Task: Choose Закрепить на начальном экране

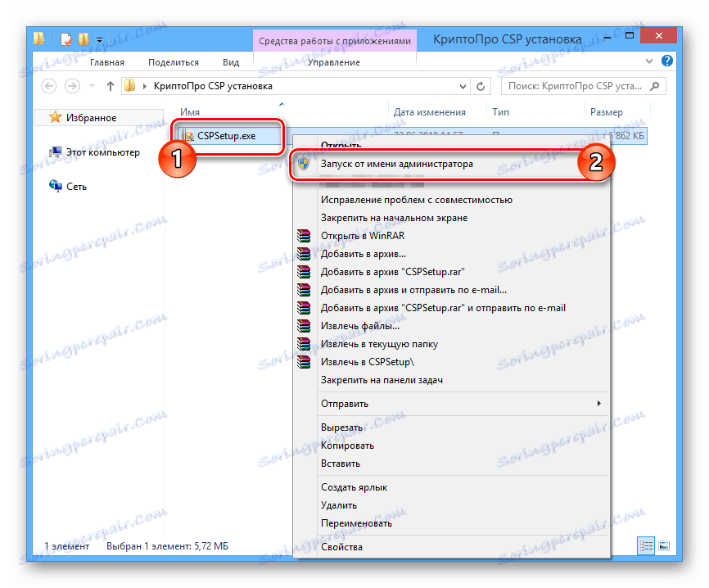Action: [x=451, y=218]
